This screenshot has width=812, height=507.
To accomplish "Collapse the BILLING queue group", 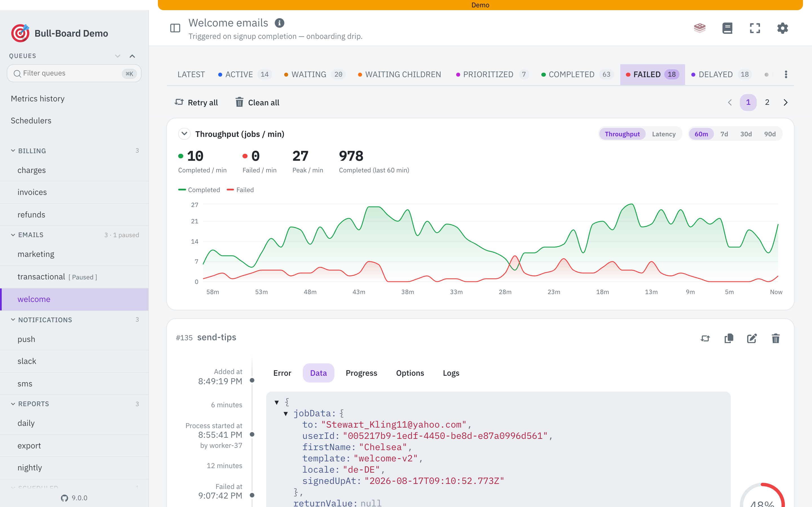I will (x=13, y=151).
